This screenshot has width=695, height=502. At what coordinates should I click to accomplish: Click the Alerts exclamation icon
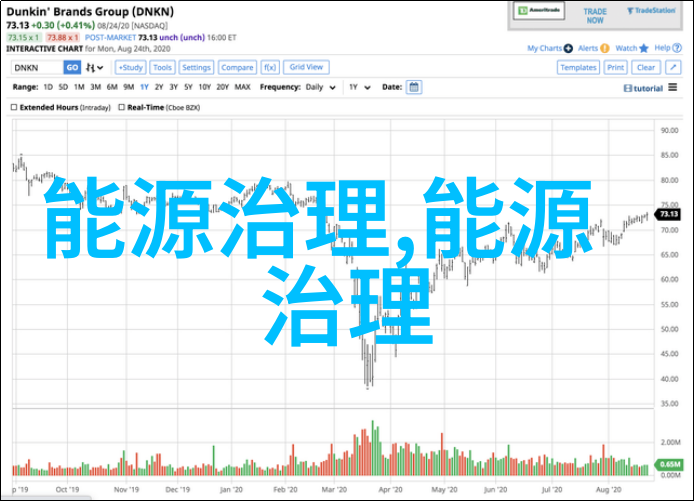pos(605,48)
